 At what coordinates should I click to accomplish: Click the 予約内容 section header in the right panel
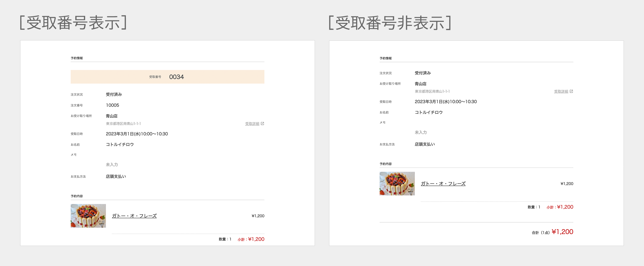pos(386,164)
